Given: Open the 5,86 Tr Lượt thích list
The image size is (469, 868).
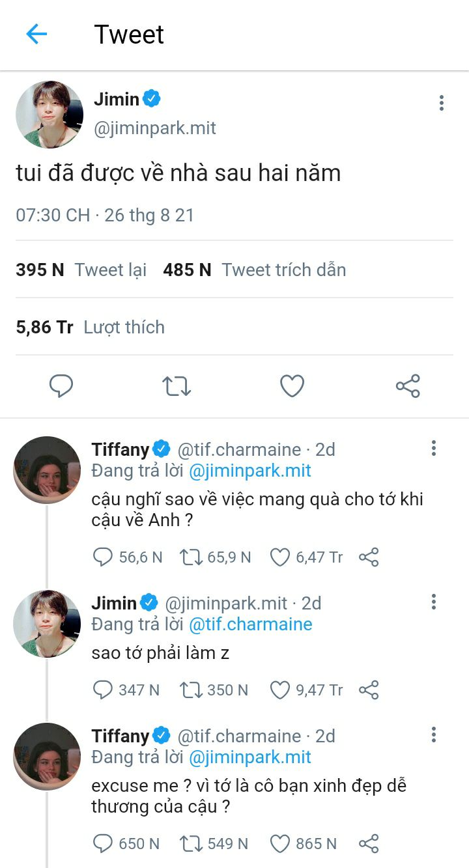Looking at the screenshot, I should pyautogui.click(x=90, y=327).
